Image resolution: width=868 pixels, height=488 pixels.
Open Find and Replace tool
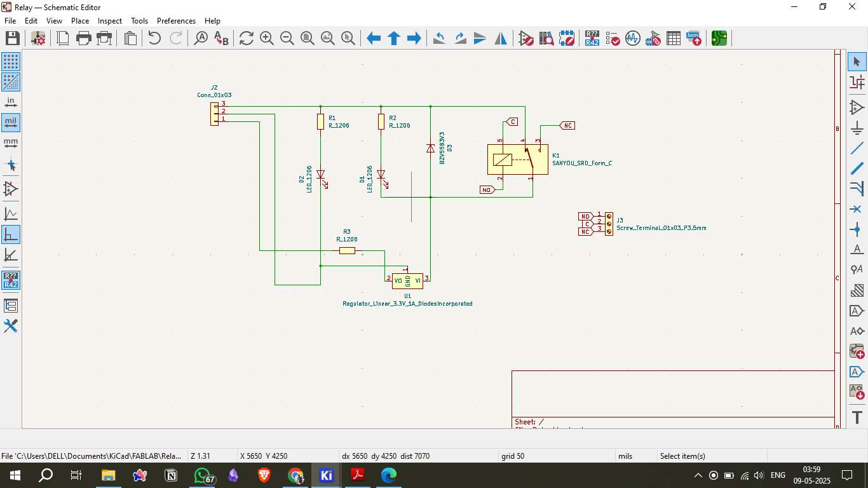click(221, 38)
